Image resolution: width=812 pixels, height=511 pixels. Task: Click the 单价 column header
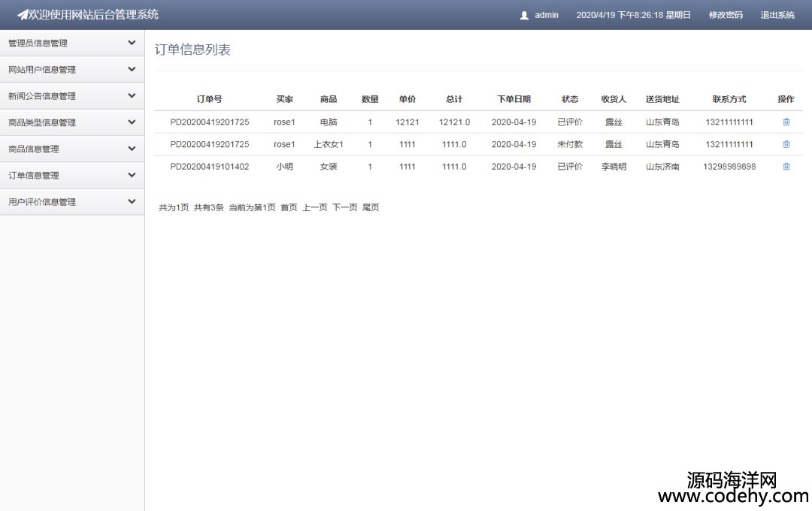(x=407, y=99)
